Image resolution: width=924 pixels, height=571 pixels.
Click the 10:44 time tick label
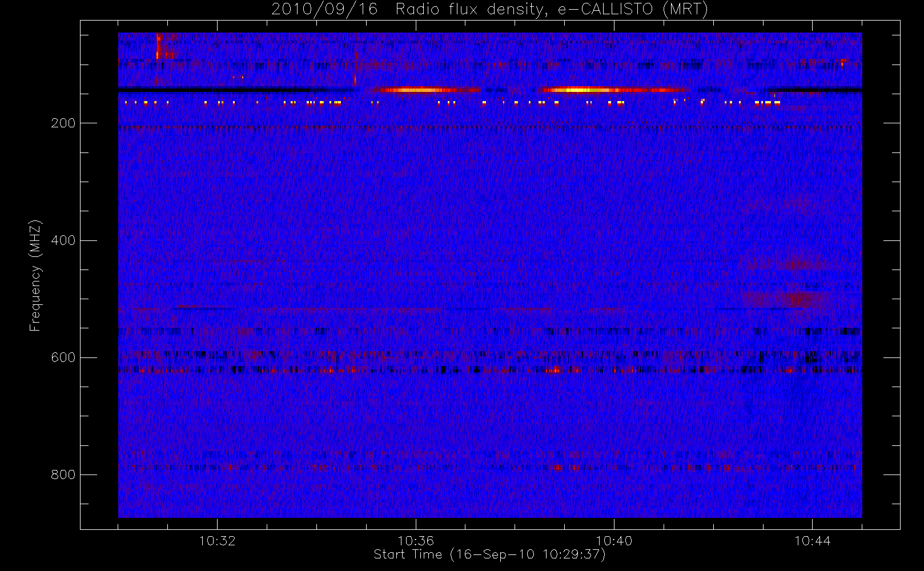[x=813, y=541]
